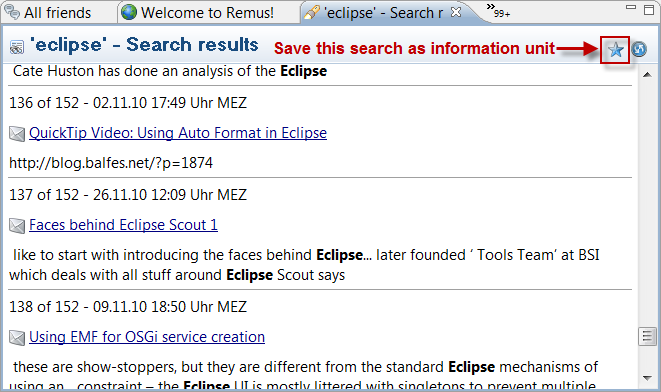Click '137 of 152 - 26.11.10 12:09' text
This screenshot has height=392, width=661.
click(x=128, y=195)
